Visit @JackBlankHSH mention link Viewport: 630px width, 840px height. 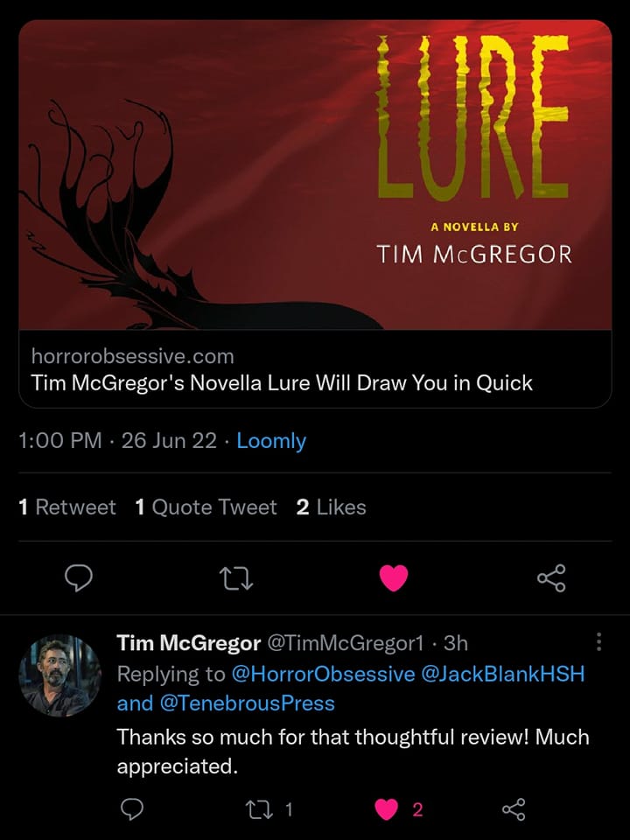503,674
